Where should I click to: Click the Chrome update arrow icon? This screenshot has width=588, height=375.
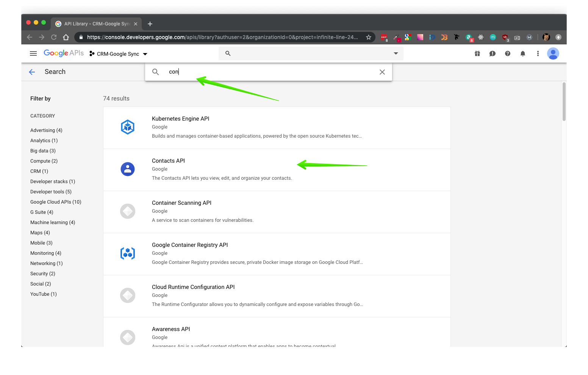(558, 37)
